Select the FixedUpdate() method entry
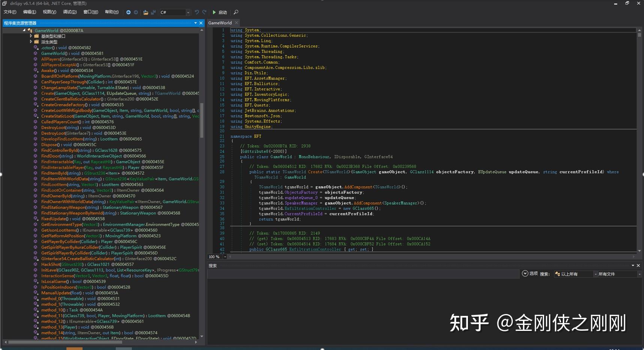644x350 pixels. pyautogui.click(x=73, y=219)
